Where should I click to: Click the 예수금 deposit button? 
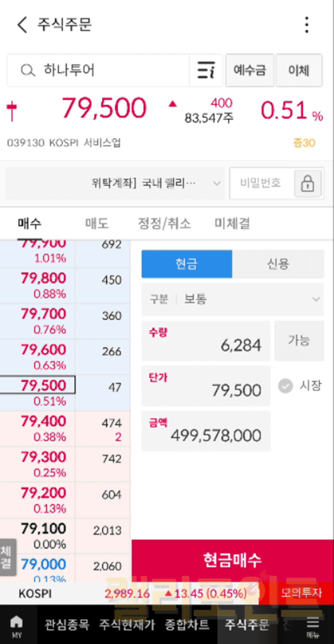[250, 70]
